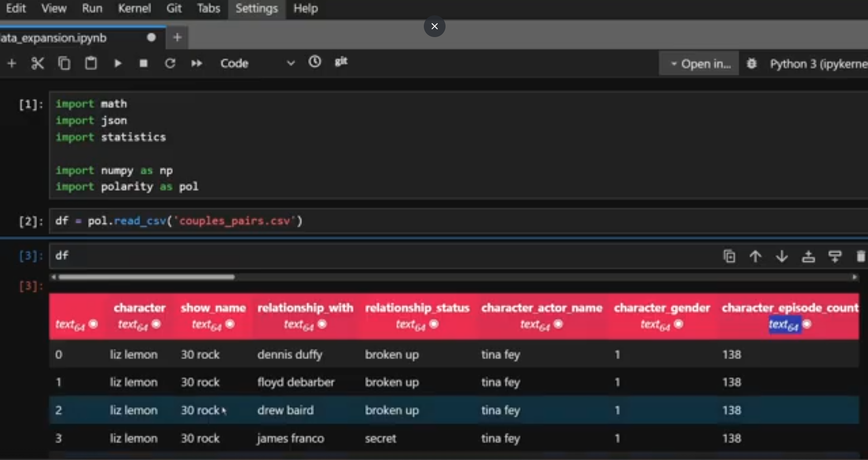Viewport: 868px width, 460px height.
Task: Open the Run menu
Action: pos(92,8)
